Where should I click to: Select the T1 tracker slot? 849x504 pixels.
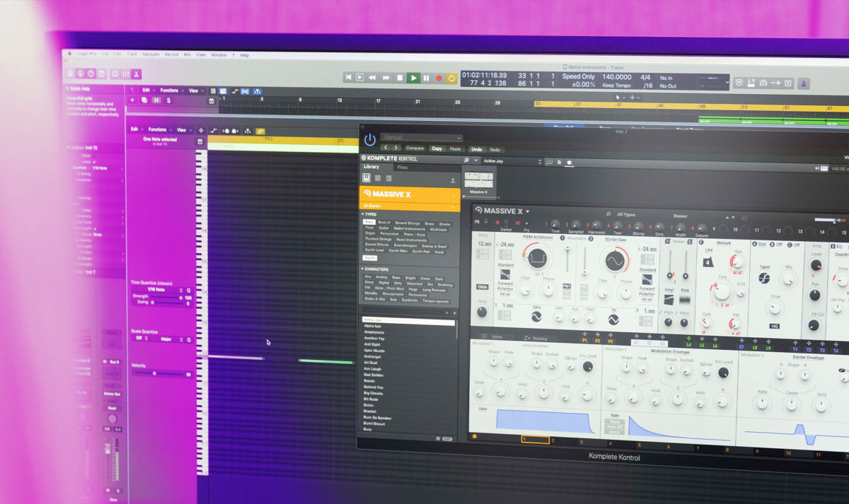click(795, 350)
